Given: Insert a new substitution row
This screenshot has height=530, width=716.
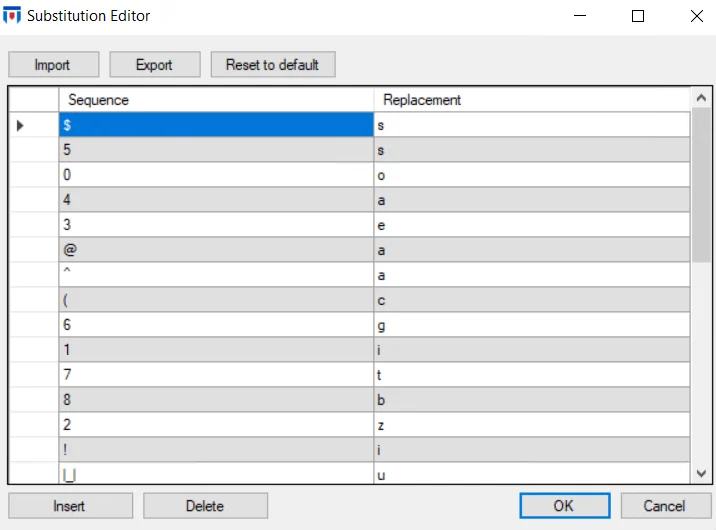Looking at the screenshot, I should (x=70, y=506).
